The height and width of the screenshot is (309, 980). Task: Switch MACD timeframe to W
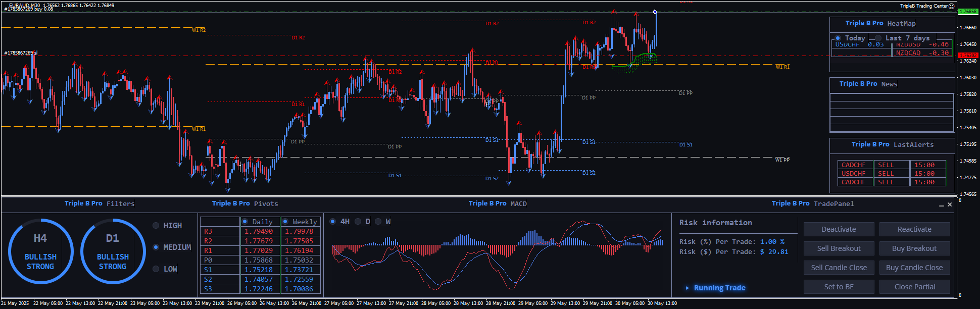(378, 222)
